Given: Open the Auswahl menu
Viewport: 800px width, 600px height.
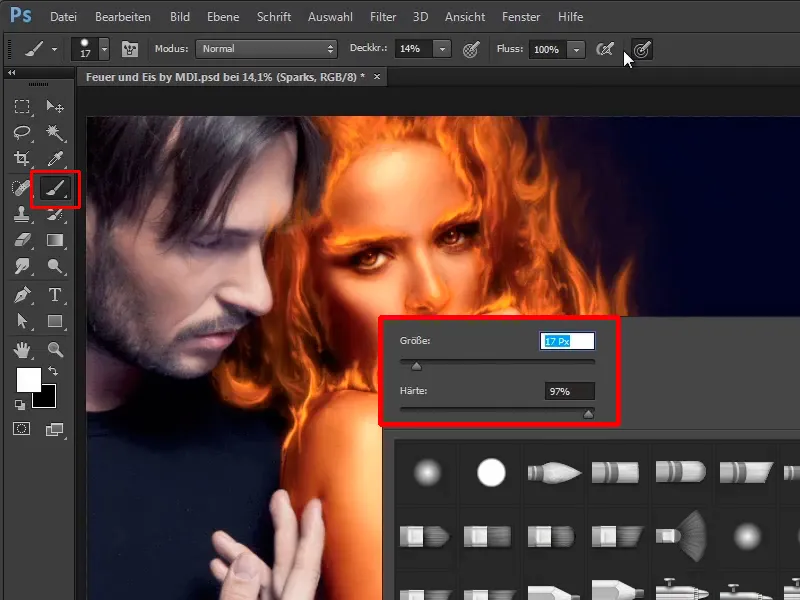Looking at the screenshot, I should [330, 17].
